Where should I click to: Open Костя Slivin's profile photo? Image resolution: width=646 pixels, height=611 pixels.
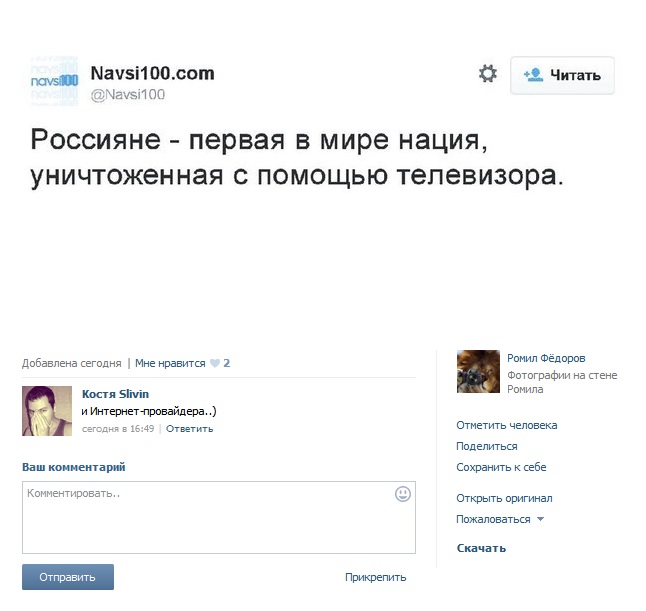[x=47, y=411]
